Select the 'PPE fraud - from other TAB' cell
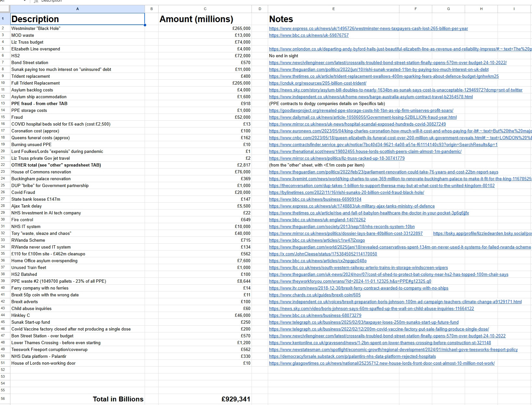This screenshot has height=405, width=532. point(77,104)
